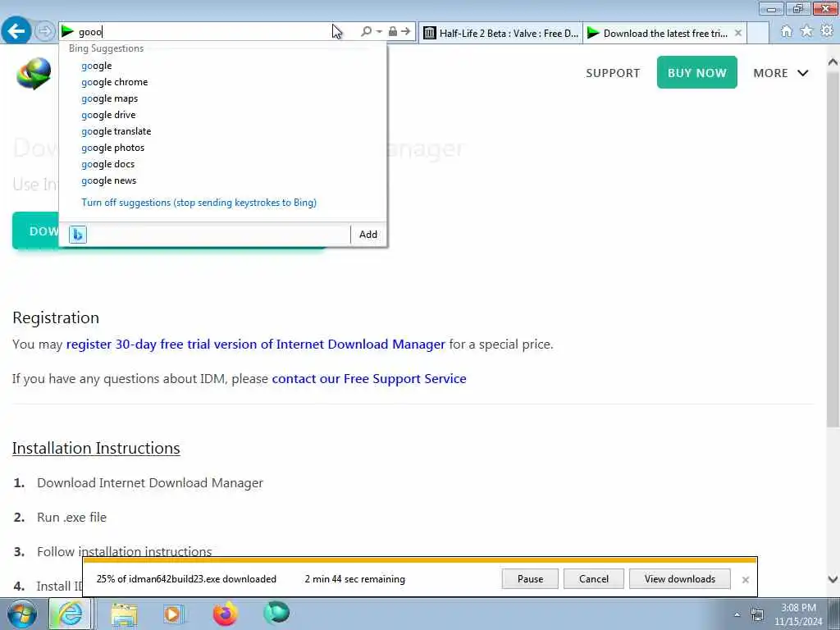Select 'google maps' suggestion
Viewport: 840px width, 630px height.
(x=222, y=98)
